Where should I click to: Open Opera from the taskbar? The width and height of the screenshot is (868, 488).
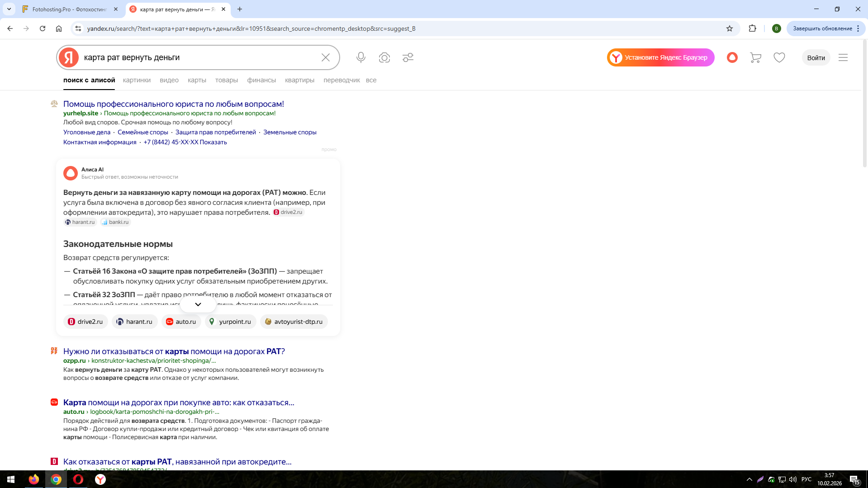coord(78,479)
